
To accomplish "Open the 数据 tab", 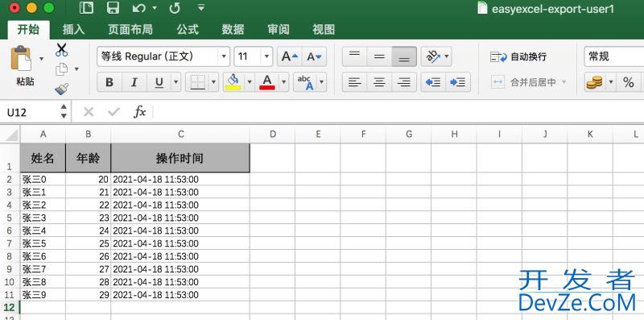I will pyautogui.click(x=233, y=29).
